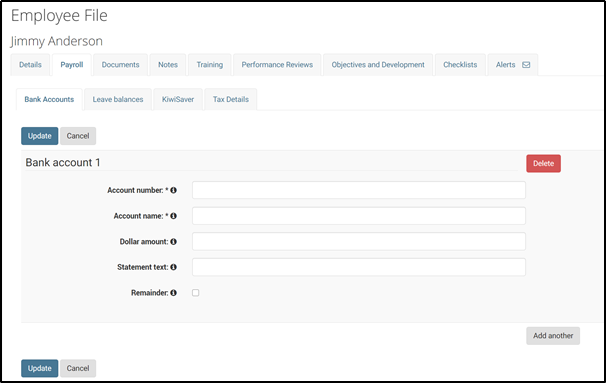The width and height of the screenshot is (606, 383).
Task: Switch to the KiwiSaver sub-tab
Action: pyautogui.click(x=178, y=99)
